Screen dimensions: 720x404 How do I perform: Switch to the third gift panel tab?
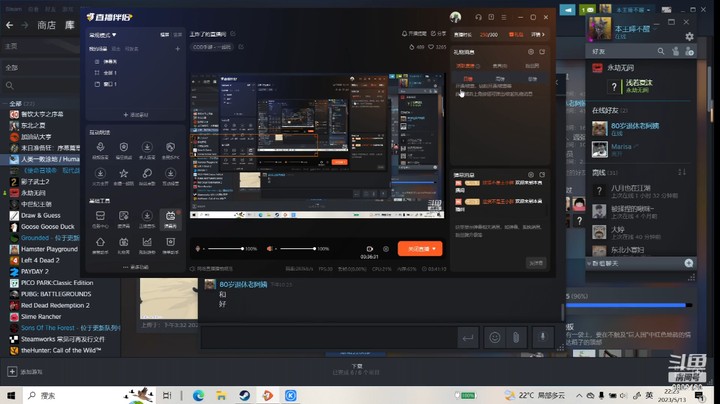[x=532, y=66]
